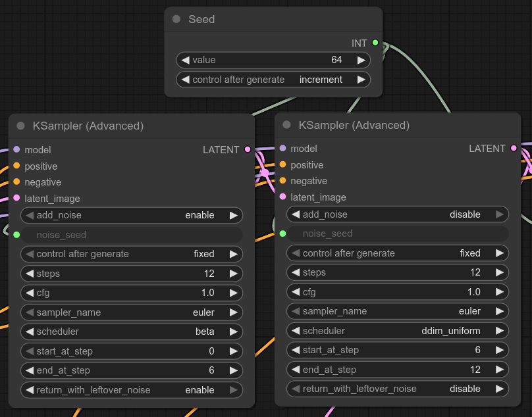The image size is (532, 417).
Task: Click right KSampler's greyed noise_seed field
Action: click(398, 233)
